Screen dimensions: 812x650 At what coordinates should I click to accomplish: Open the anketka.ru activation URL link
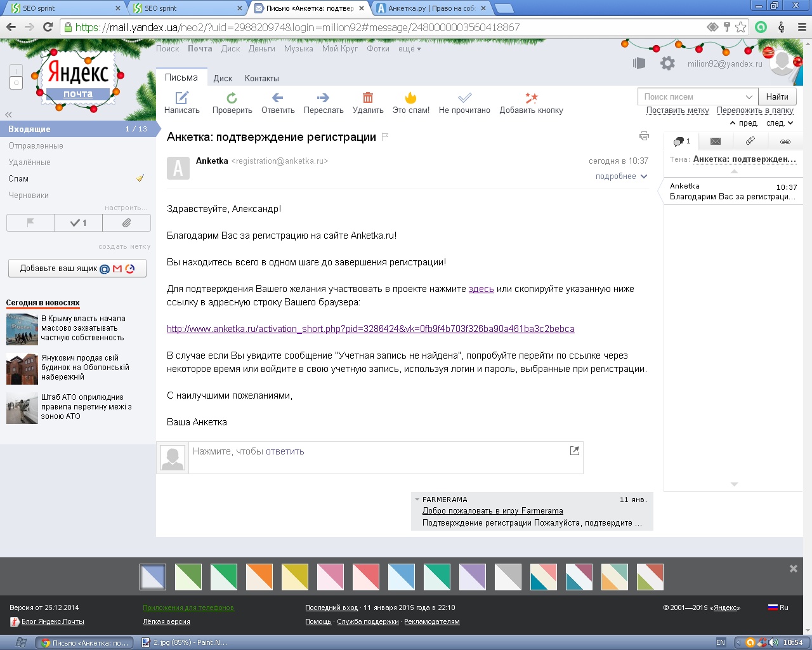pyautogui.click(x=370, y=329)
